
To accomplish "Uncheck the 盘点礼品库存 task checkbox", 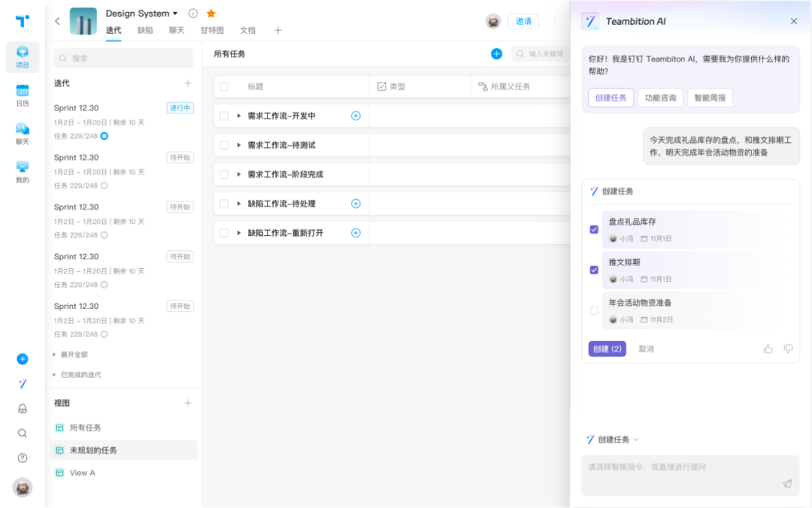I will (x=594, y=229).
